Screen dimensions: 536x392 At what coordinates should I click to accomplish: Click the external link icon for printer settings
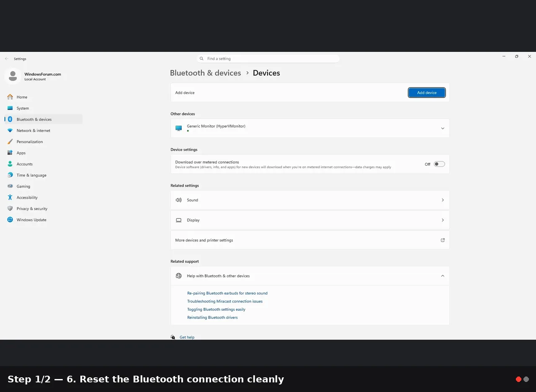(x=443, y=240)
